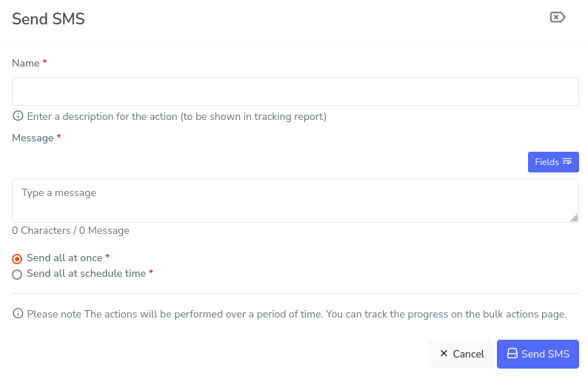Click the 'Send all at schedule time' label text
The width and height of the screenshot is (588, 376).
[86, 273]
